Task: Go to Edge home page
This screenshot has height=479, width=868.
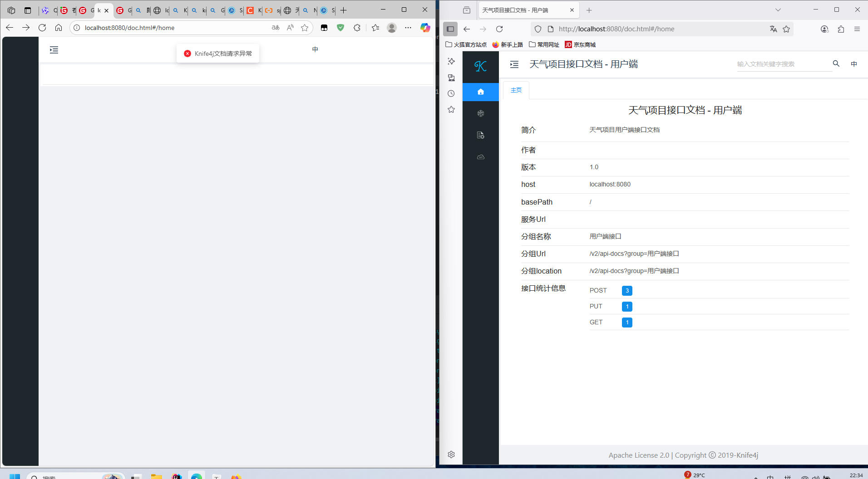Action: (59, 28)
